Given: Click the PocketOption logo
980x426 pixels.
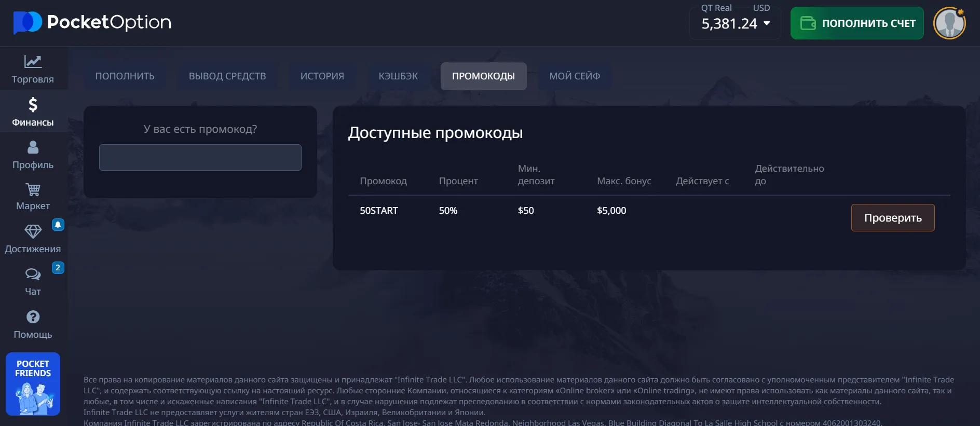Looking at the screenshot, I should coord(92,22).
